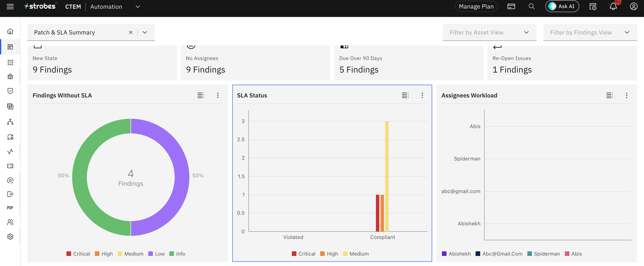Viewport: 644px width, 266px height.
Task: Click the Manage Plan button
Action: pyautogui.click(x=476, y=7)
